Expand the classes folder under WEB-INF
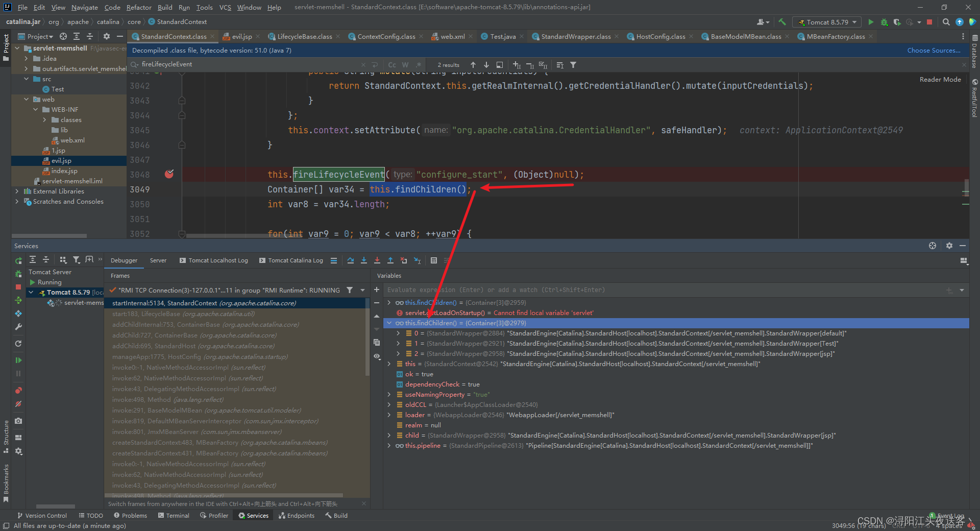 pyautogui.click(x=45, y=120)
